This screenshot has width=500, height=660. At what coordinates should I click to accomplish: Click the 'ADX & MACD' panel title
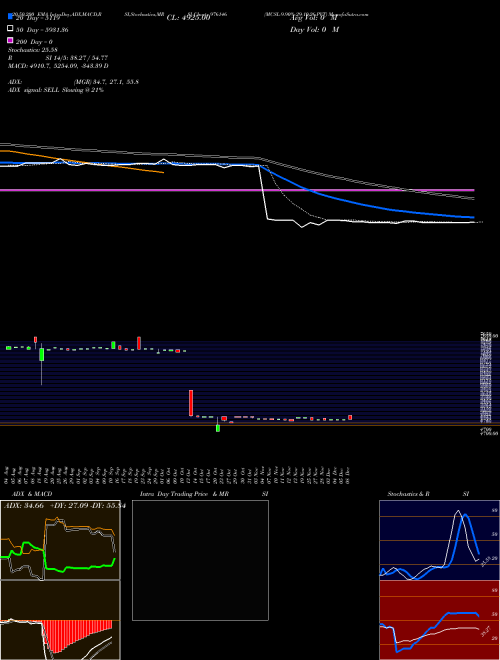[32, 494]
